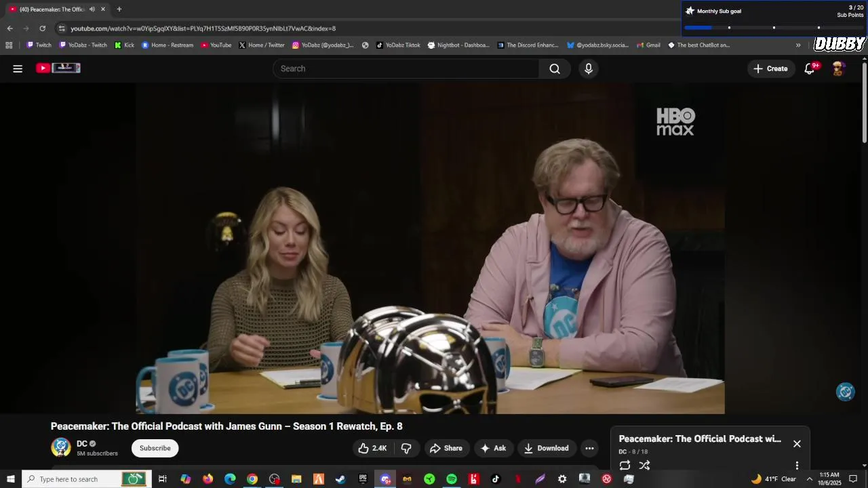Open the YouTube guide hamburger menu
Screen dimensions: 868x488
[18, 68]
